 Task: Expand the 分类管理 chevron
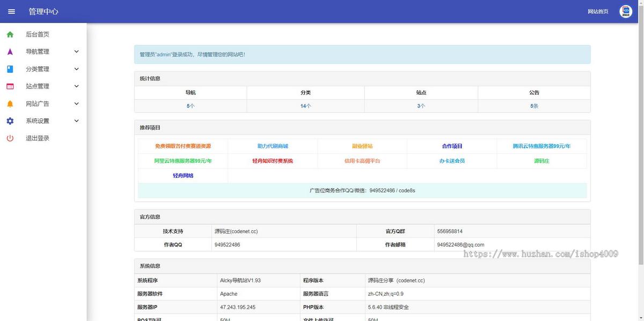click(x=76, y=69)
